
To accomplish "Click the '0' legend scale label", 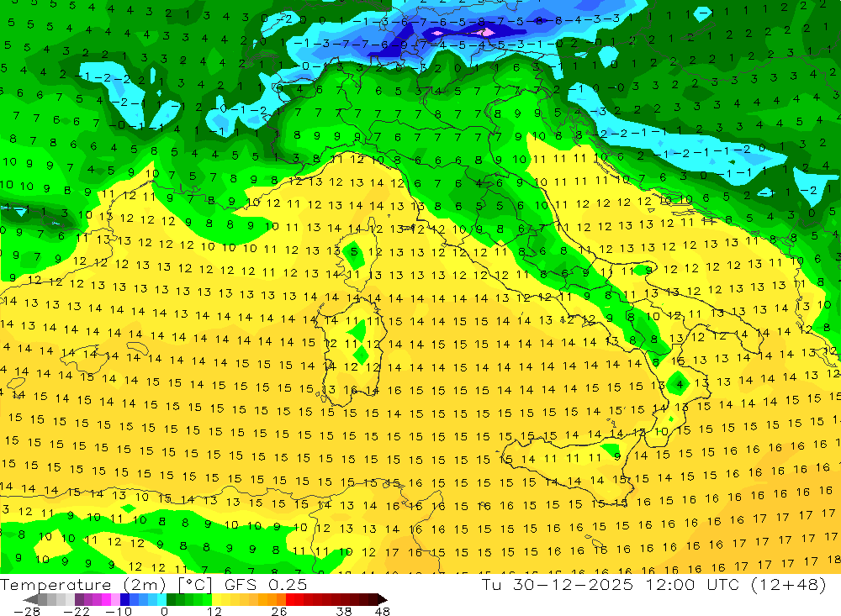I will pyautogui.click(x=165, y=612).
